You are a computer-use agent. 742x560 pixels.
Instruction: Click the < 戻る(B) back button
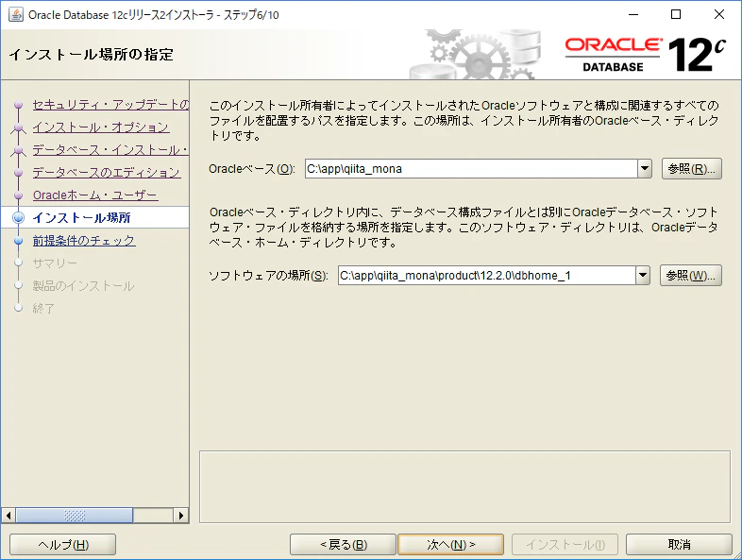click(x=343, y=545)
